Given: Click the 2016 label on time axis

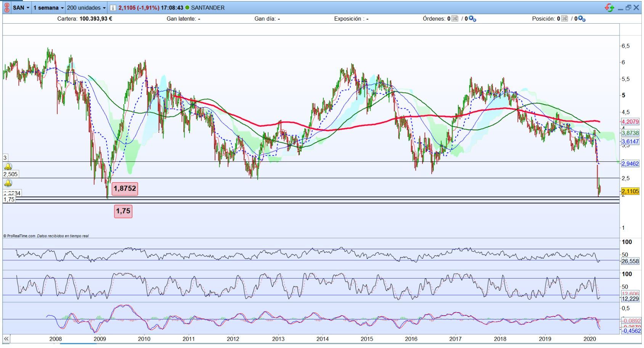Looking at the screenshot, I should tap(411, 339).
